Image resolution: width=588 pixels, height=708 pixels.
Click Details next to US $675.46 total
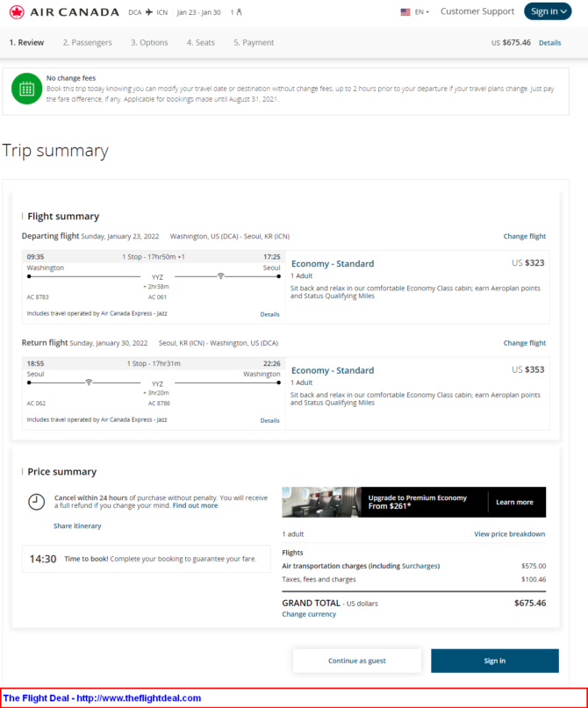point(550,43)
